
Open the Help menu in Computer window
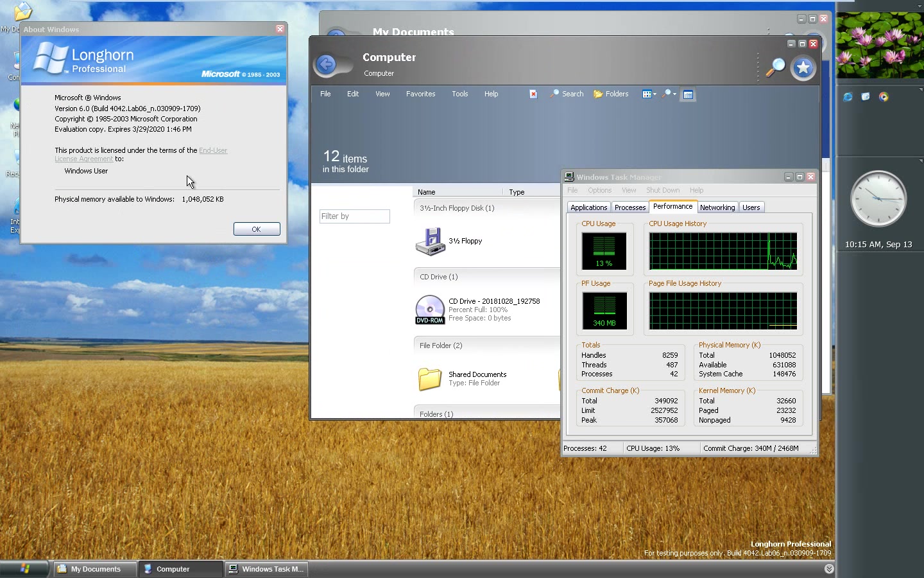point(491,94)
